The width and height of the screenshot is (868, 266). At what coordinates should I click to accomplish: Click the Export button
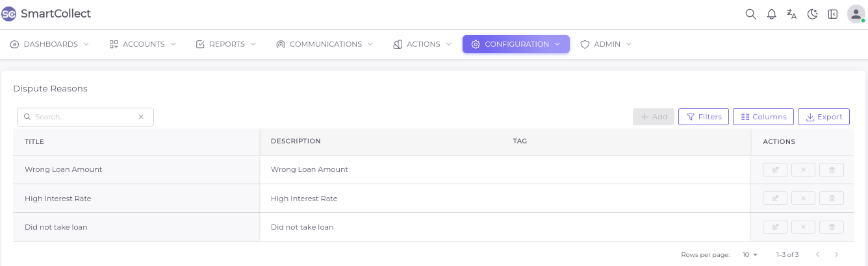click(x=823, y=117)
